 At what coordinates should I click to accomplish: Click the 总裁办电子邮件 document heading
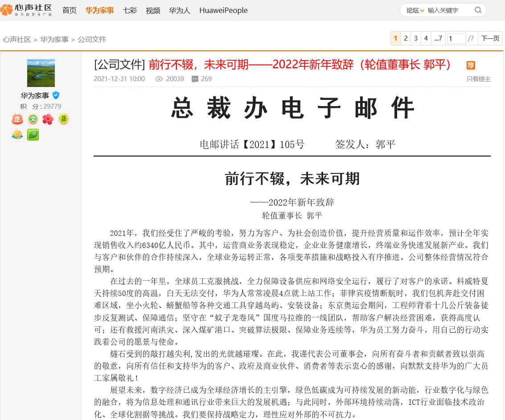click(x=292, y=107)
